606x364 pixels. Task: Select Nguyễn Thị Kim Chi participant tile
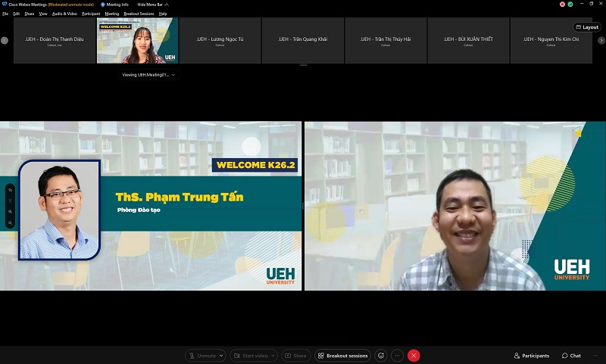[551, 40]
